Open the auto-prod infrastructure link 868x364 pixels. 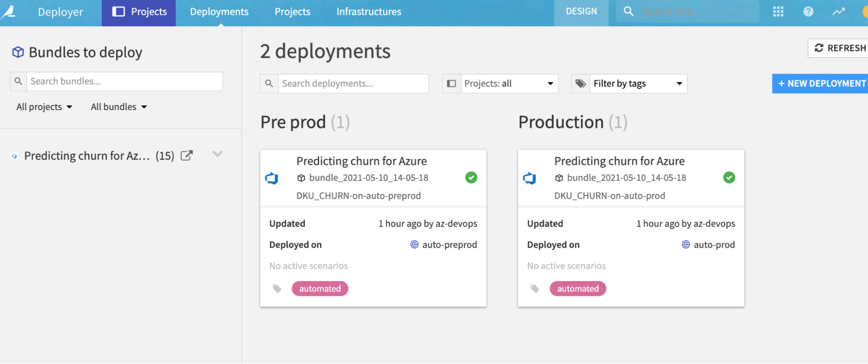pyautogui.click(x=714, y=245)
